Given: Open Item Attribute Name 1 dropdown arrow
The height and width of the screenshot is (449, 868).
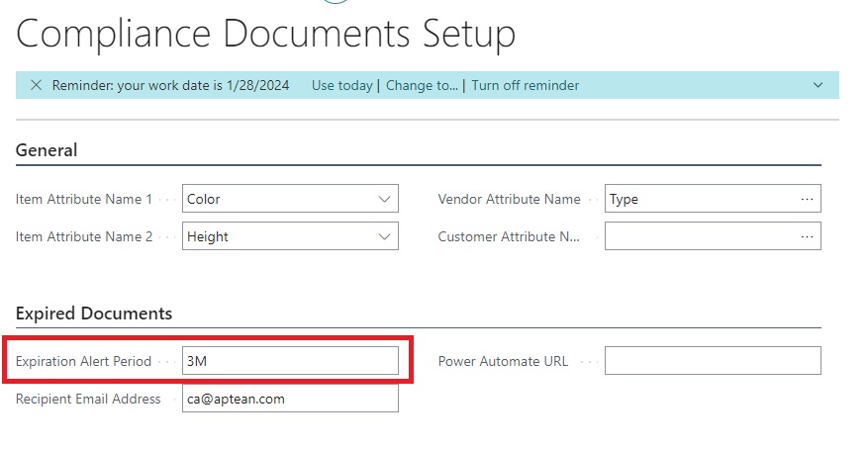Looking at the screenshot, I should (384, 199).
